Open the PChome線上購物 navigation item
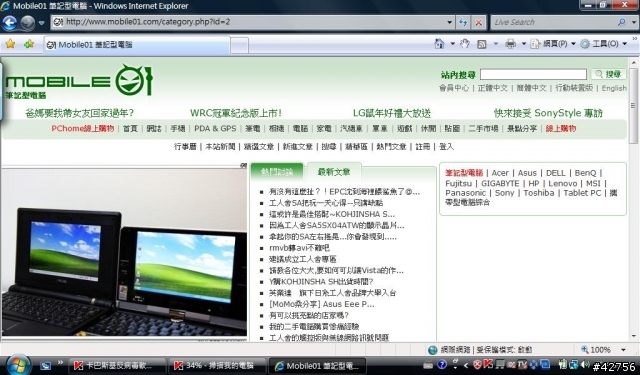 pyautogui.click(x=82, y=129)
